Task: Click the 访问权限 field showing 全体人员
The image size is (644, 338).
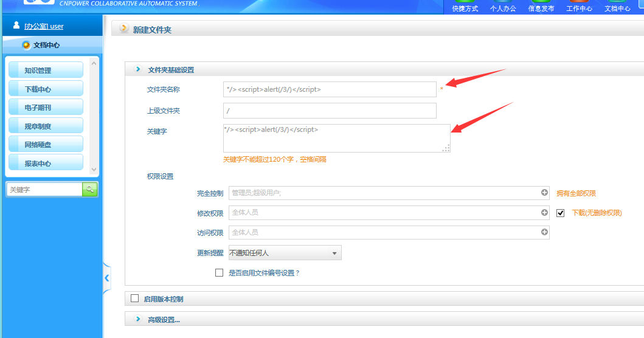Action: pyautogui.click(x=389, y=232)
